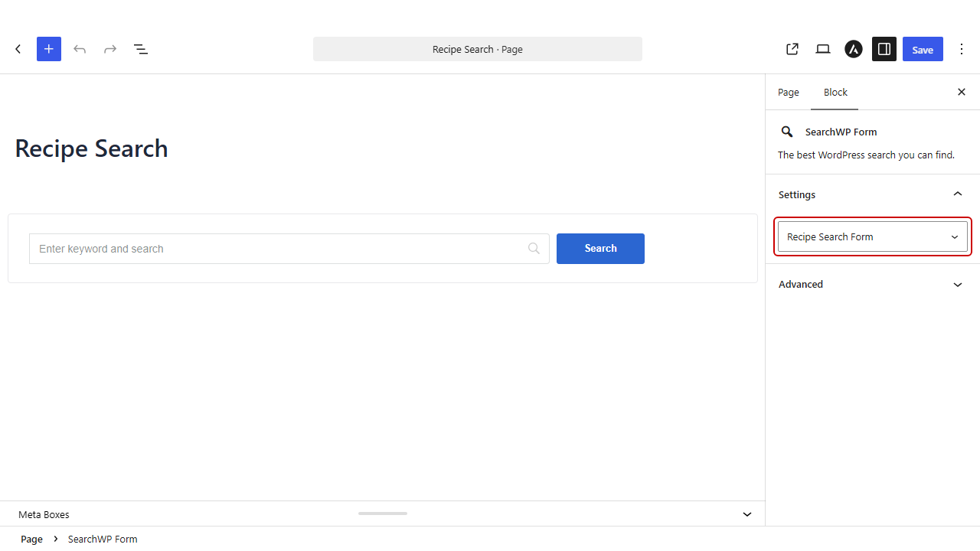Open the device preview options
Image resolution: width=980 pixels, height=551 pixels.
pyautogui.click(x=823, y=49)
